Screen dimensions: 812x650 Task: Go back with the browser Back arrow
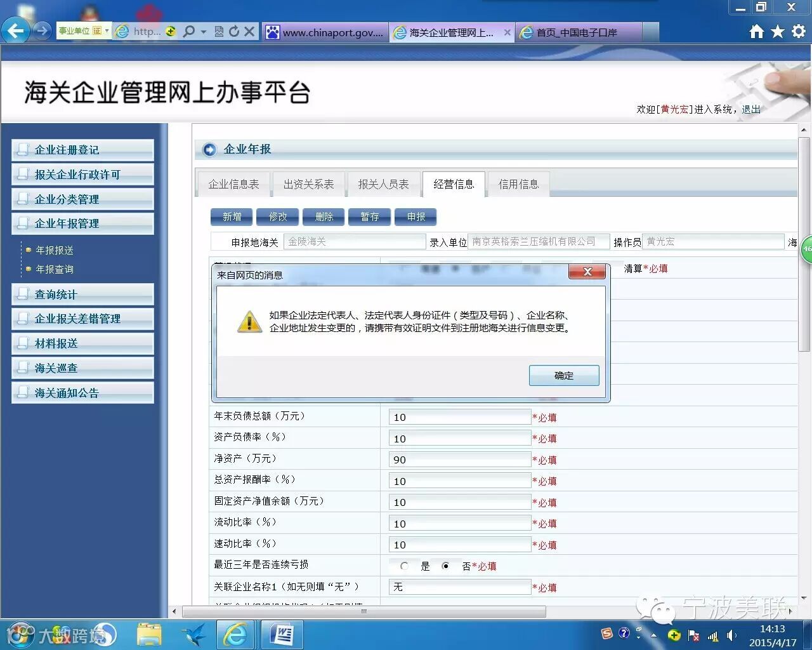[16, 30]
